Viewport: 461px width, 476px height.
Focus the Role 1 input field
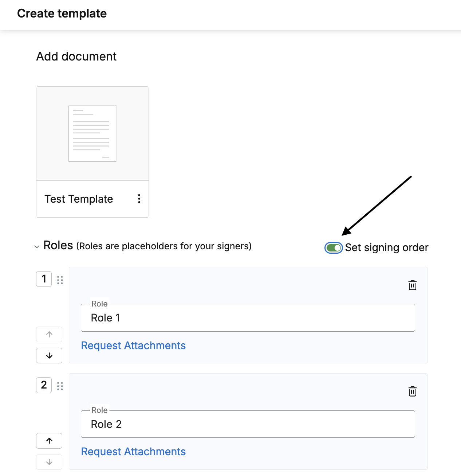248,318
